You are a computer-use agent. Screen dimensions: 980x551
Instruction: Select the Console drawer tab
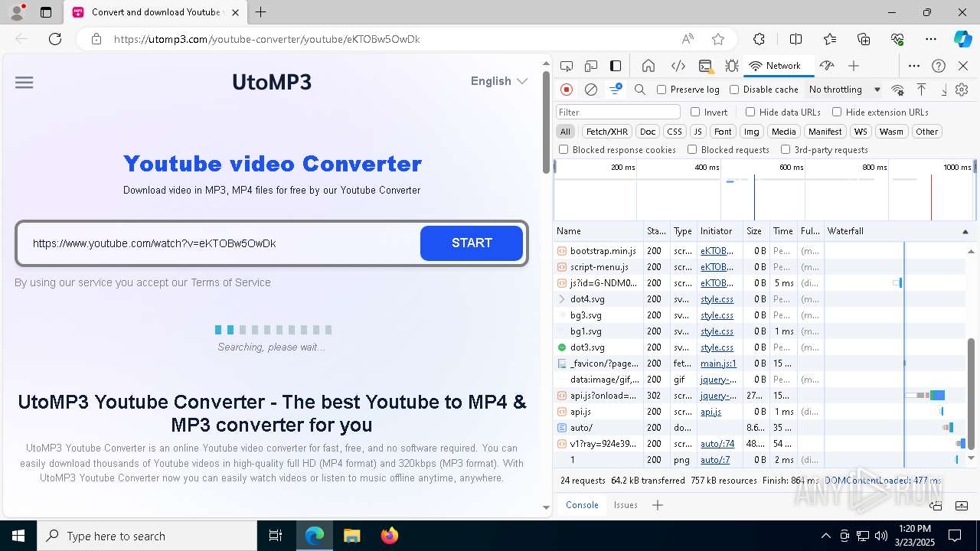point(582,505)
